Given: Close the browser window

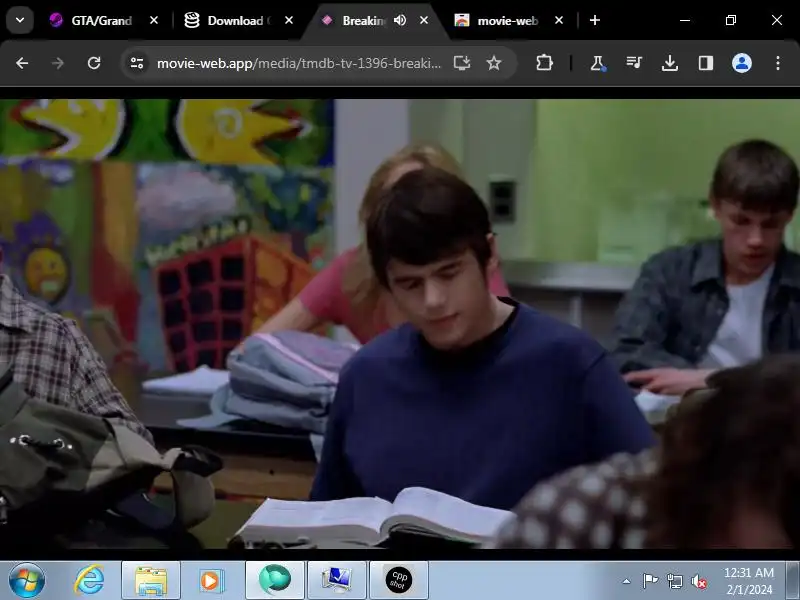Looking at the screenshot, I should pyautogui.click(x=777, y=20).
